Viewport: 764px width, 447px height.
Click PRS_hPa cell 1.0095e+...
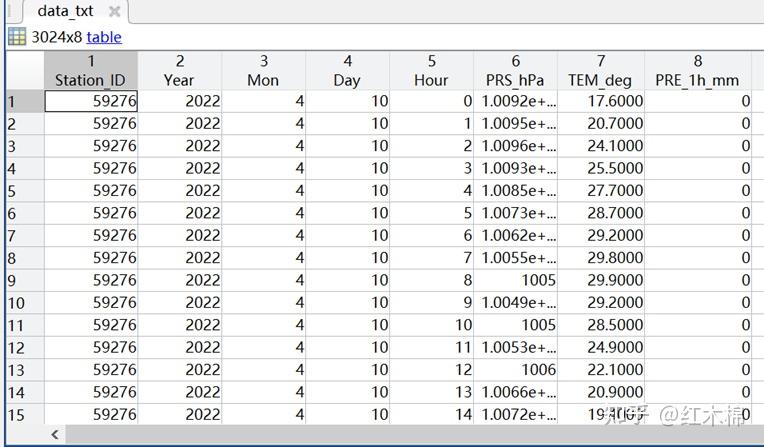pyautogui.click(x=516, y=124)
